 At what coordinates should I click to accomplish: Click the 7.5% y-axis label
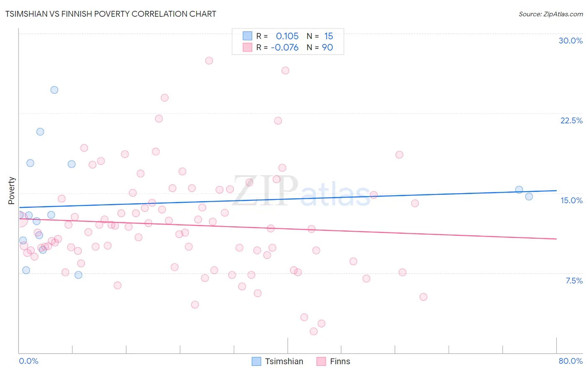click(x=574, y=281)
